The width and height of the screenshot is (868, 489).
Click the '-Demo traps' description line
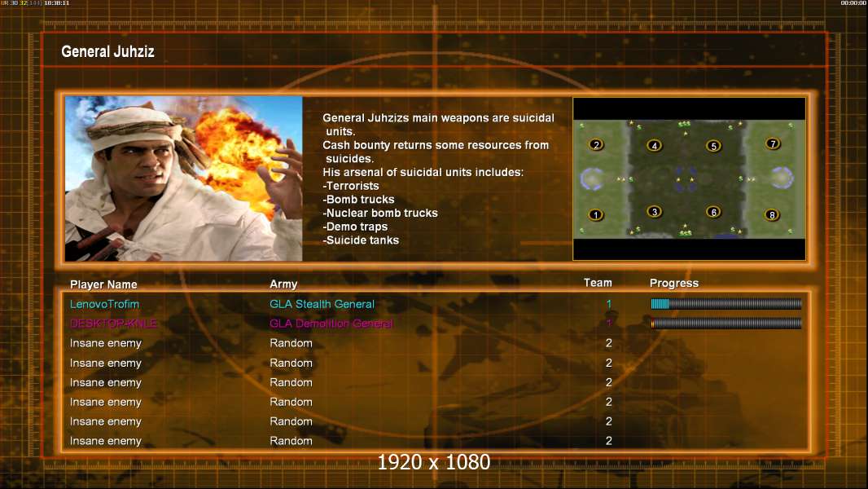pos(355,227)
